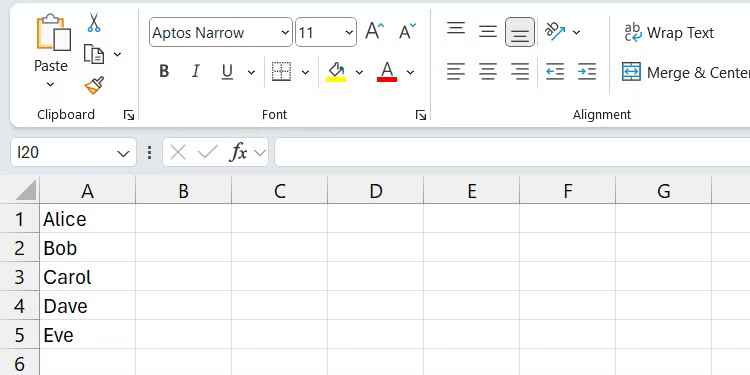Click the Copy icon
This screenshot has height=375, width=750.
[94, 54]
